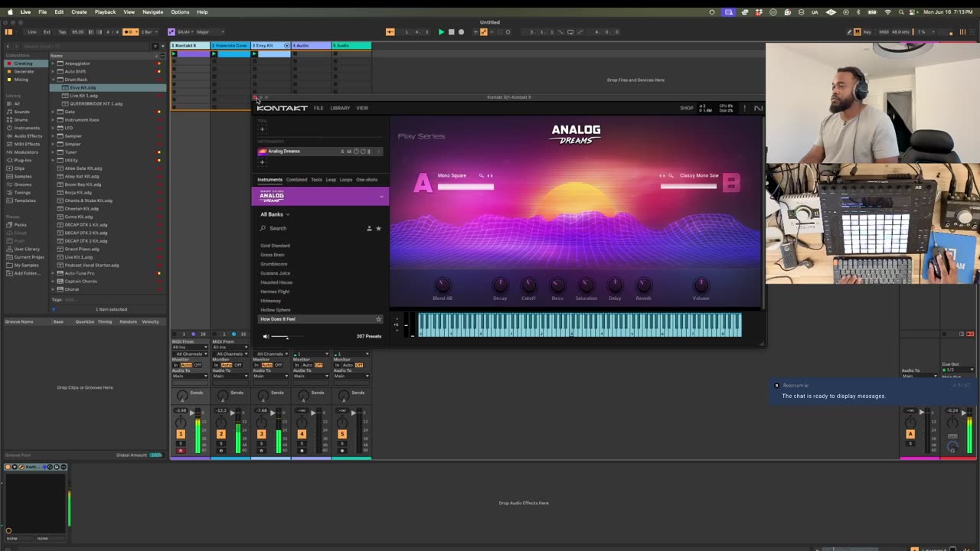Open Kontakt's FILE menu

pos(318,108)
